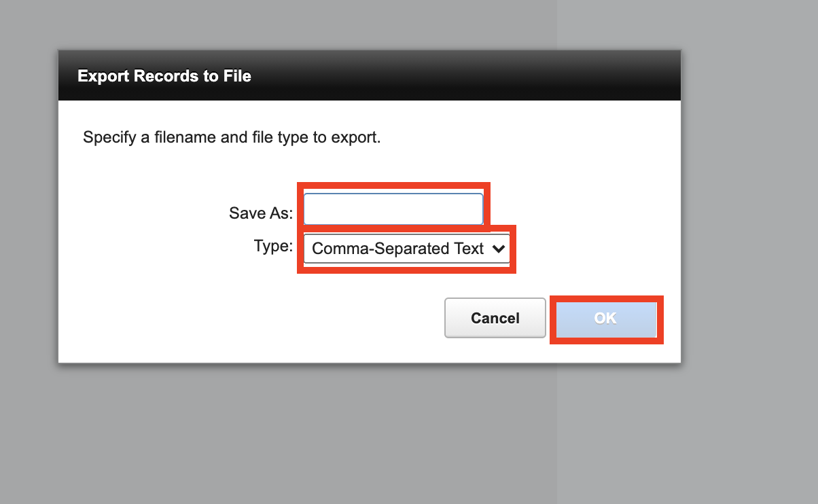Viewport: 818px width, 504px height.
Task: Confirm export with the OK button
Action: [605, 318]
